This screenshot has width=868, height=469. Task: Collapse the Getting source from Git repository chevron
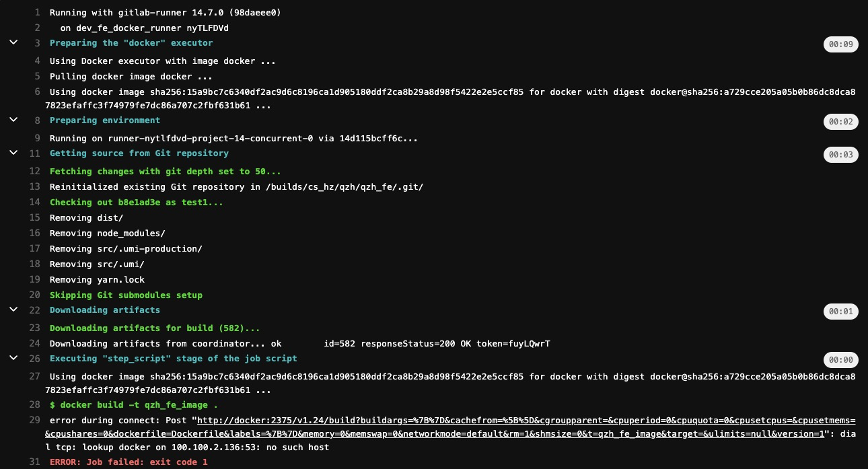point(13,153)
